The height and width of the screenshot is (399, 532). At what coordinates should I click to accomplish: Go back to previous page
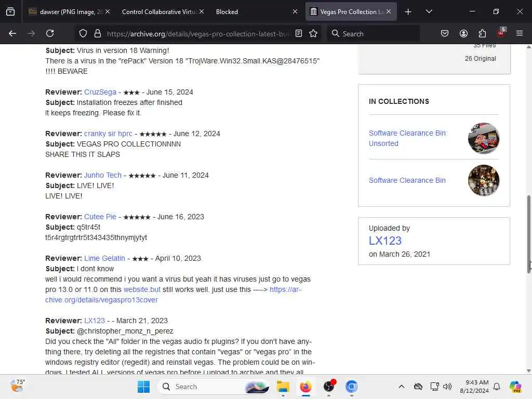pos(12,33)
